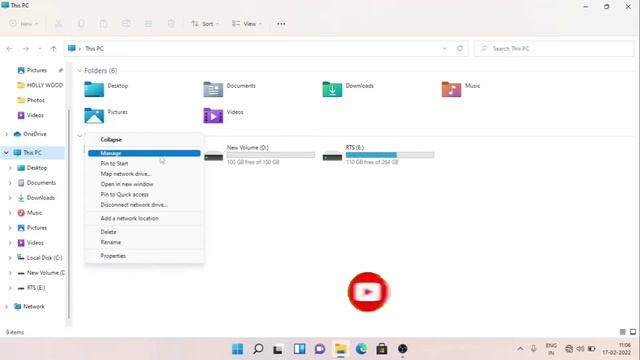The width and height of the screenshot is (640, 360).
Task: Click the Cut toolbar icon
Action: click(x=59, y=24)
